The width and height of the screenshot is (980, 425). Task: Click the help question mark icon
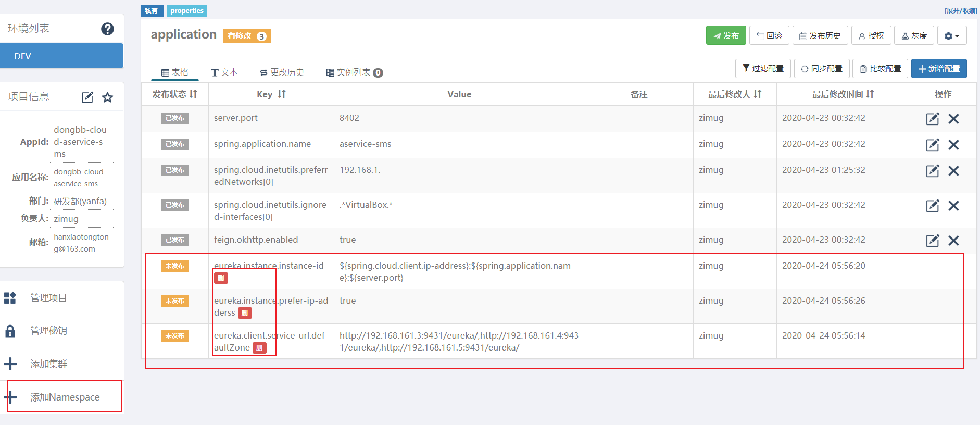(107, 29)
